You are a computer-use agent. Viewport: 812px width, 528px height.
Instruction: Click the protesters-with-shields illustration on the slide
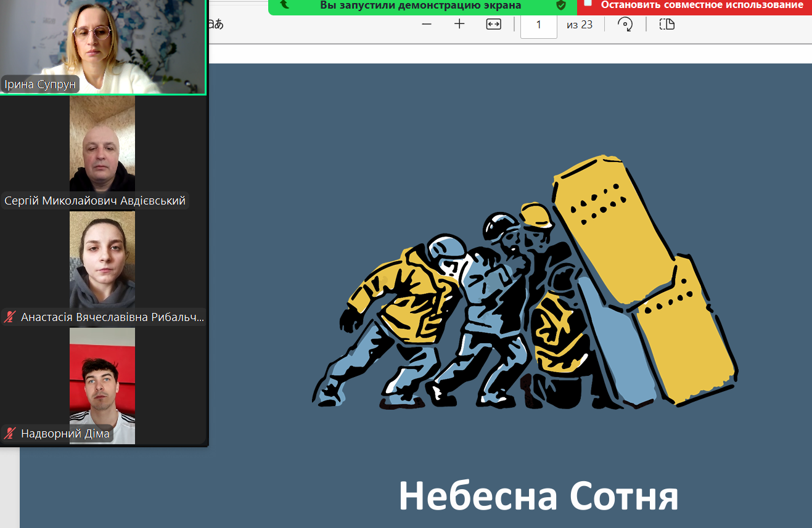click(525, 282)
